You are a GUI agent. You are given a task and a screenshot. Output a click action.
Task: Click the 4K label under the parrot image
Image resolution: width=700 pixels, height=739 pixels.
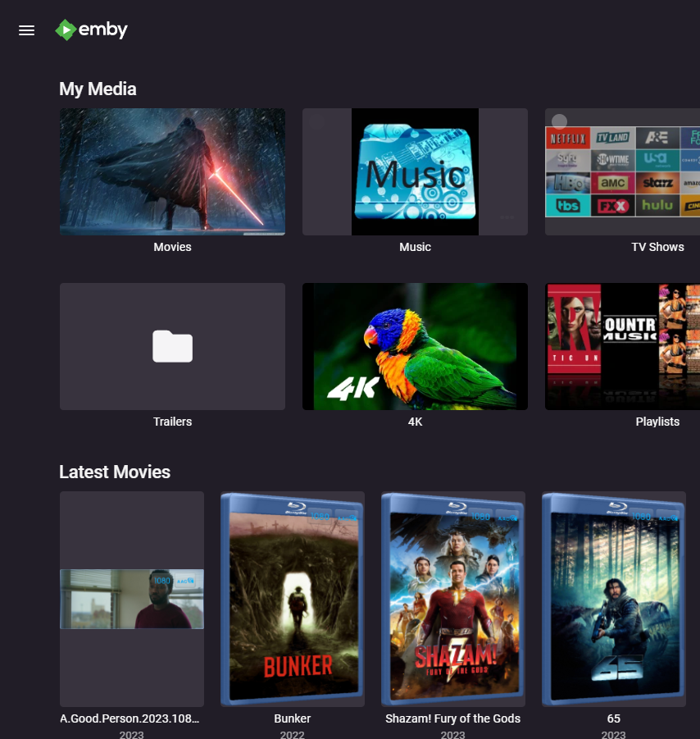click(415, 421)
